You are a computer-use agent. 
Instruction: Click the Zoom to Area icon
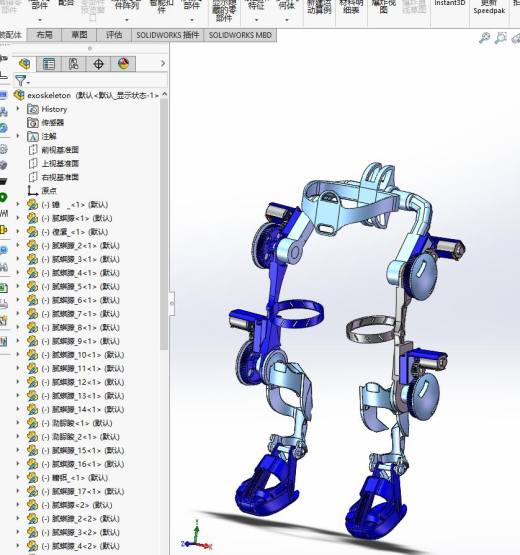point(501,38)
